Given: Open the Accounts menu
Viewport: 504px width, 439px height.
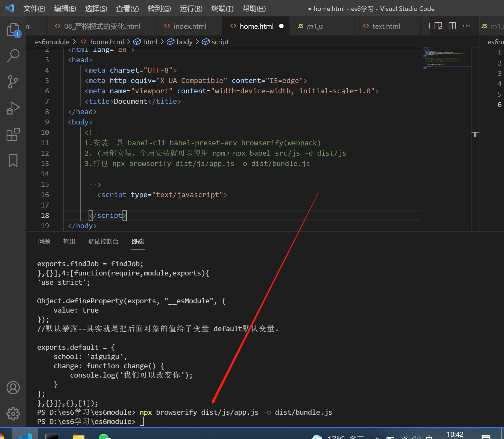Looking at the screenshot, I should 13,388.
